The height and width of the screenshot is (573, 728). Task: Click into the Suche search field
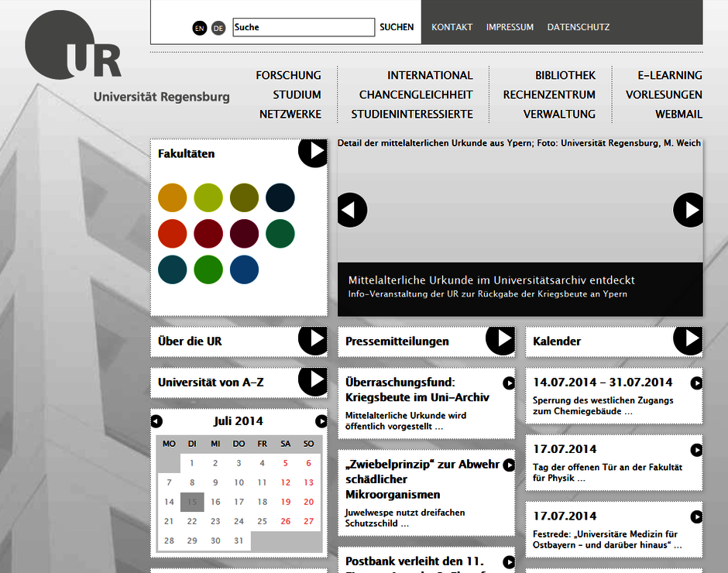click(x=303, y=27)
